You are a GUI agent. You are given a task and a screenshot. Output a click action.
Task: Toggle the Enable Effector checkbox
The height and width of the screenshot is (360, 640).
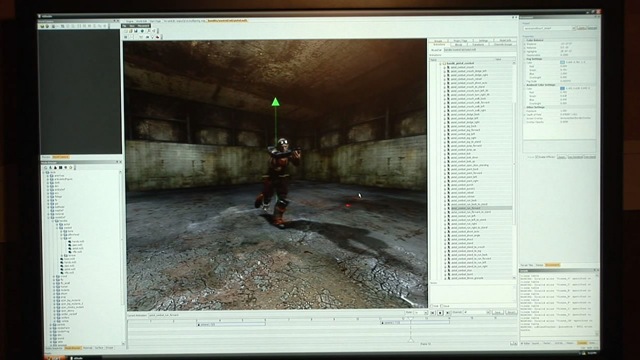coord(537,157)
